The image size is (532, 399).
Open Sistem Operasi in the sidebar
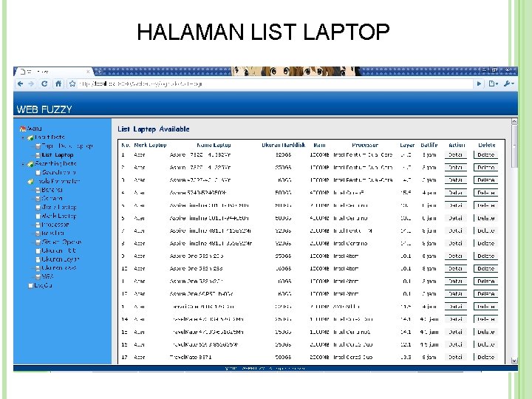(x=62, y=242)
